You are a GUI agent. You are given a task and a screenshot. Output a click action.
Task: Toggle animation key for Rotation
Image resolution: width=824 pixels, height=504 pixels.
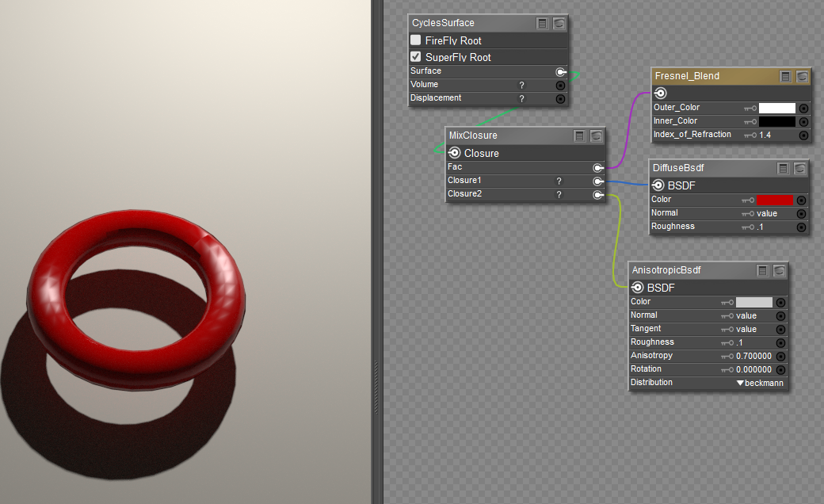tap(727, 370)
